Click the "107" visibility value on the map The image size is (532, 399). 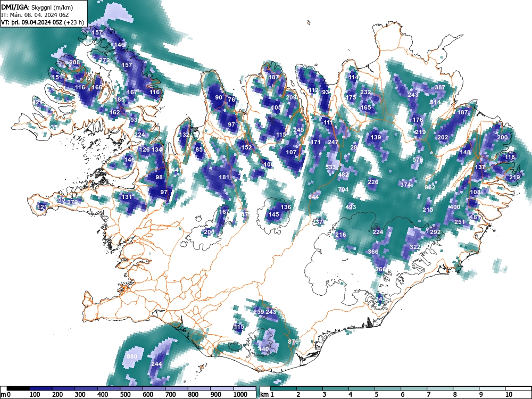(x=291, y=152)
